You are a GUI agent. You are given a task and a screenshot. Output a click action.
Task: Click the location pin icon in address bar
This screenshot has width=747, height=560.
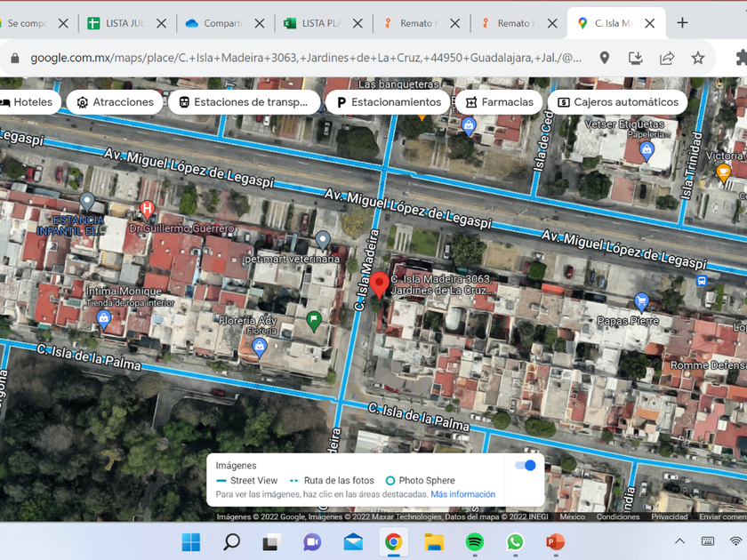(x=604, y=58)
